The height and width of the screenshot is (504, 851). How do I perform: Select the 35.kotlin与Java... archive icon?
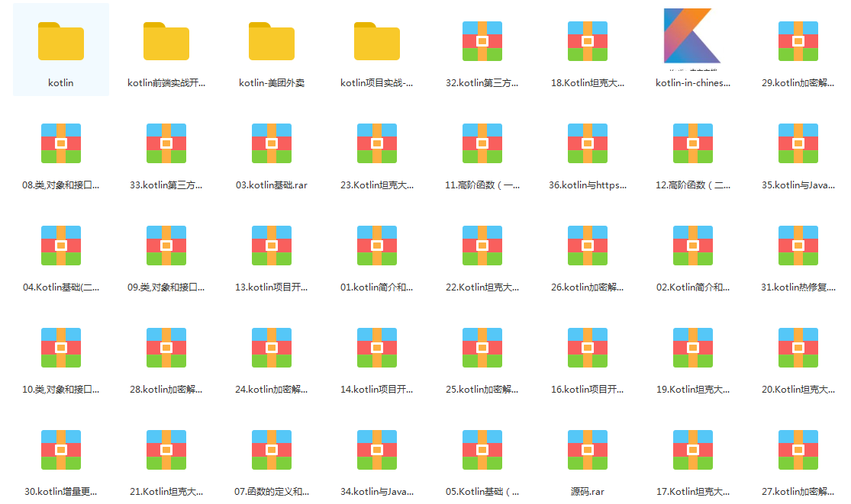click(x=798, y=143)
